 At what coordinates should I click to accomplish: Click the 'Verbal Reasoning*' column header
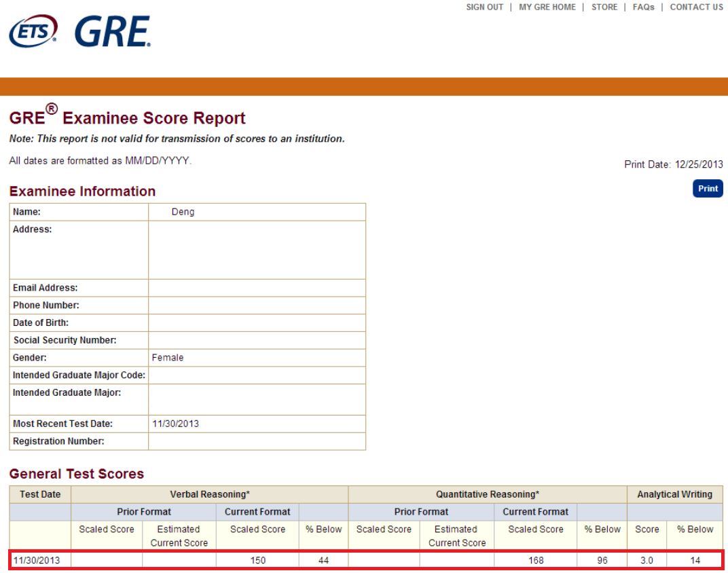[210, 494]
